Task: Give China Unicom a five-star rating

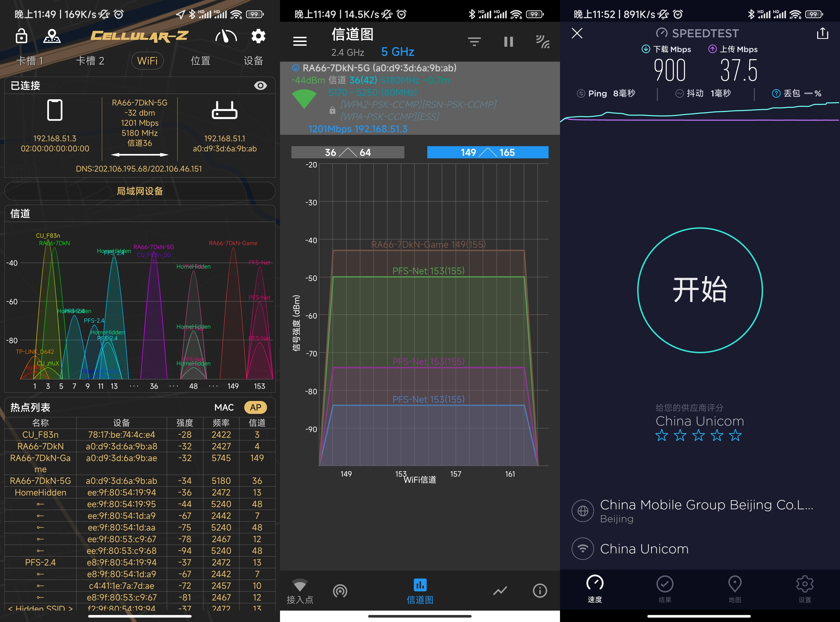Action: pyautogui.click(x=735, y=436)
